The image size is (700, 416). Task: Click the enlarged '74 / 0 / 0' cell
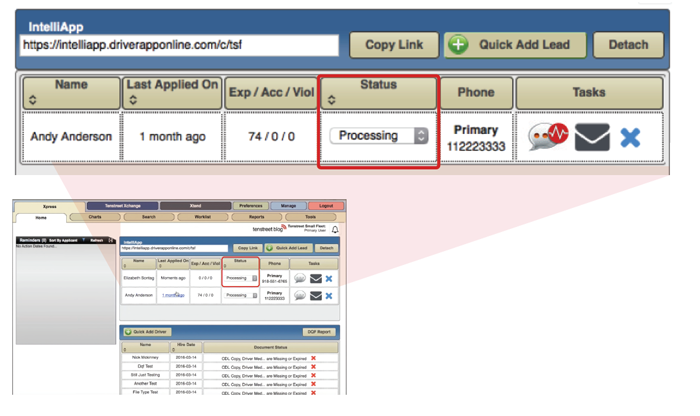point(271,137)
